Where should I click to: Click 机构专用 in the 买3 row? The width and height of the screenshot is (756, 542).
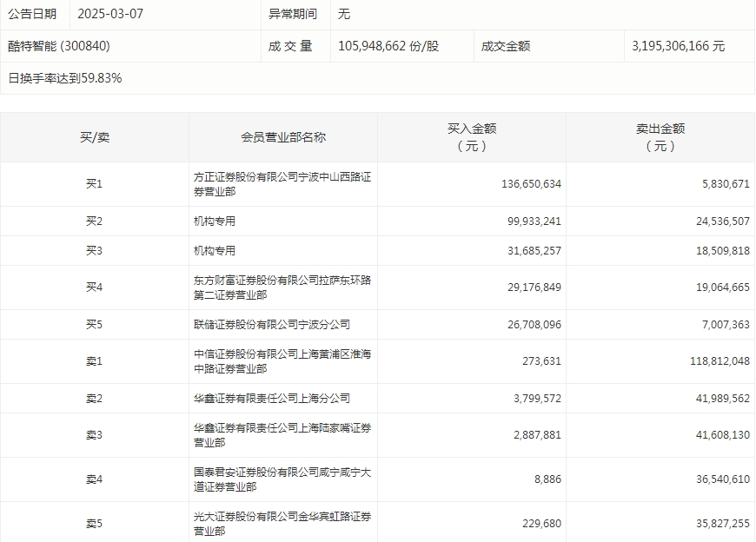coord(215,250)
